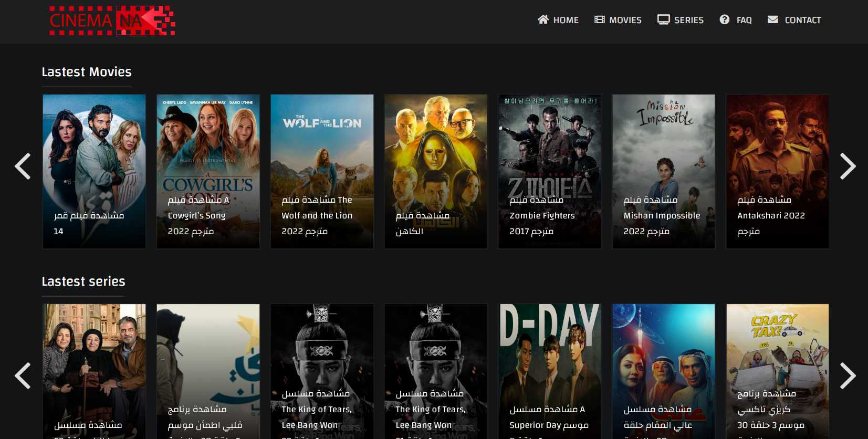Open The Wolf and the Lion poster
The height and width of the screenshot is (439, 868).
322,171
